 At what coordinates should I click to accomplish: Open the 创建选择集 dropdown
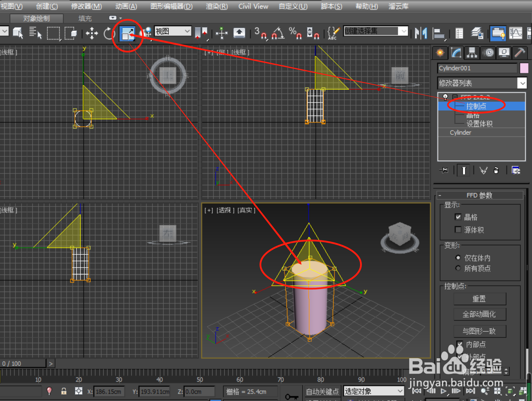coord(404,31)
